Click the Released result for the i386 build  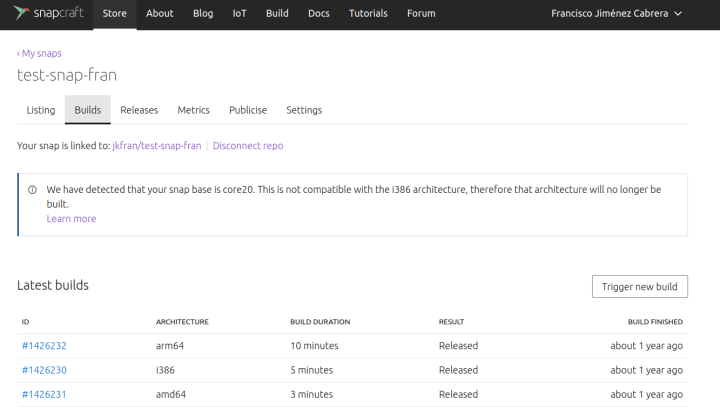(458, 370)
